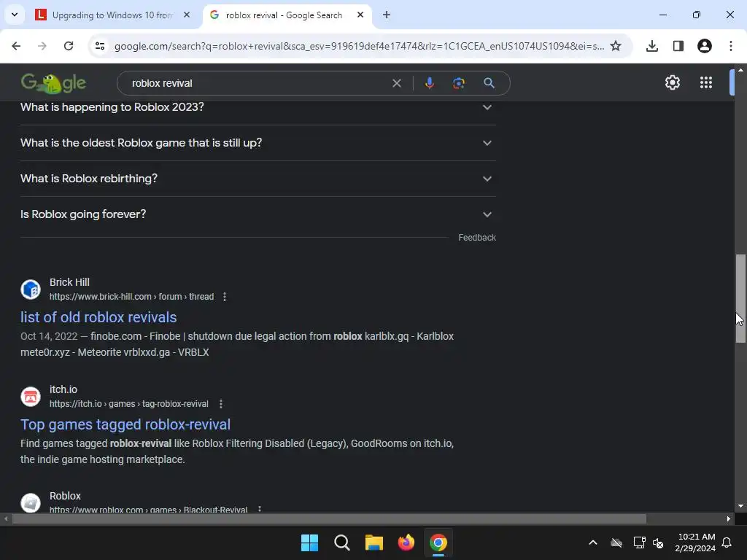Image resolution: width=747 pixels, height=560 pixels.
Task: Open Windows taskbar search
Action: (x=341, y=542)
